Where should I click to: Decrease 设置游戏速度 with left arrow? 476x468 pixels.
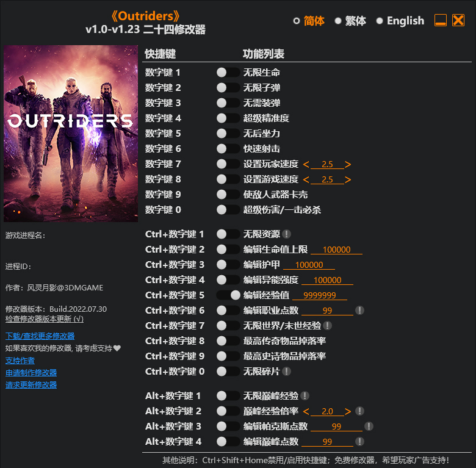(306, 179)
